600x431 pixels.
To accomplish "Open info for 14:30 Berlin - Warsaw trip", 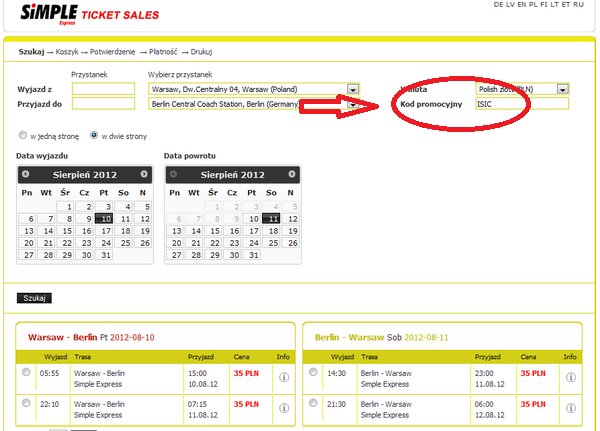I will [x=571, y=377].
